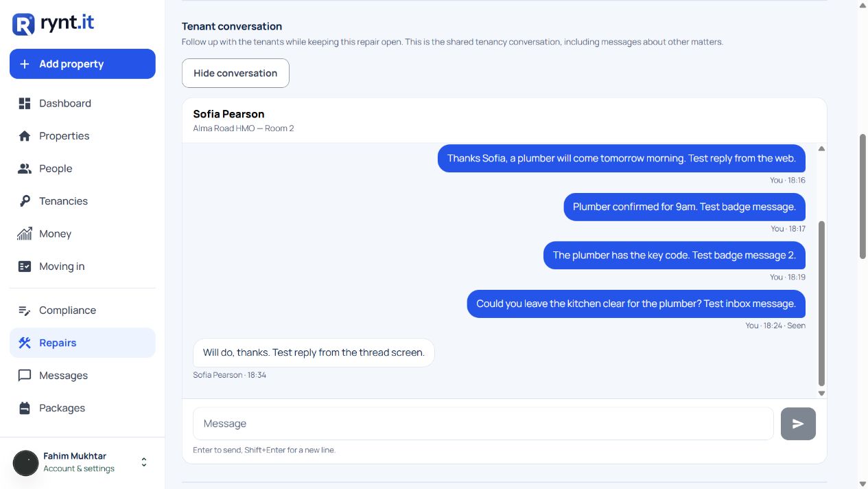This screenshot has height=489, width=868.
Task: Click the Fahim Mukhtar name
Action: pyautogui.click(x=75, y=456)
